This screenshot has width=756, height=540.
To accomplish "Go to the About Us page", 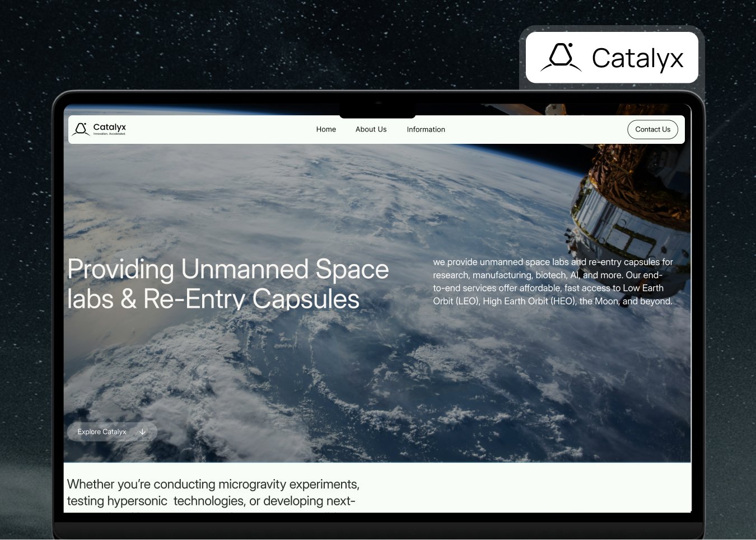I will coord(371,129).
